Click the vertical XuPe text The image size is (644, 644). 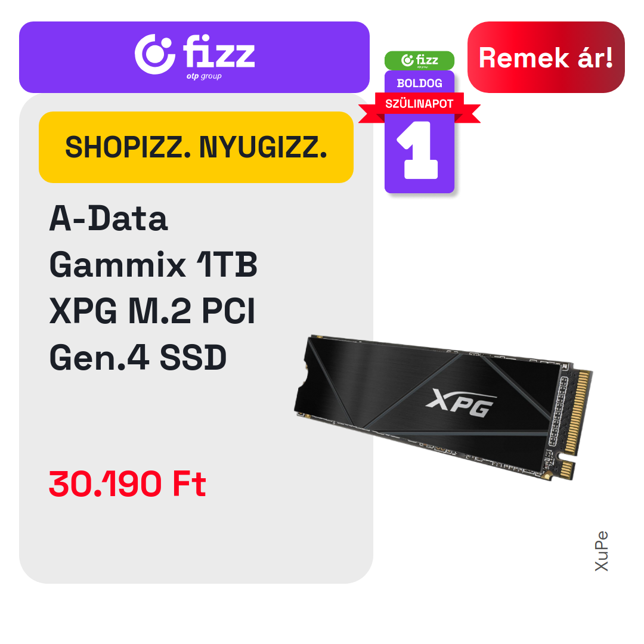tap(601, 551)
